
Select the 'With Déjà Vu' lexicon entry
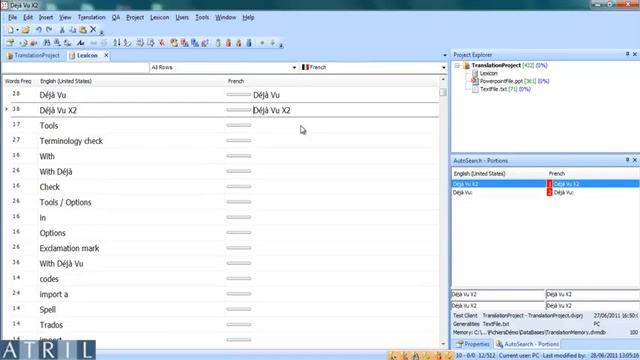(x=61, y=264)
